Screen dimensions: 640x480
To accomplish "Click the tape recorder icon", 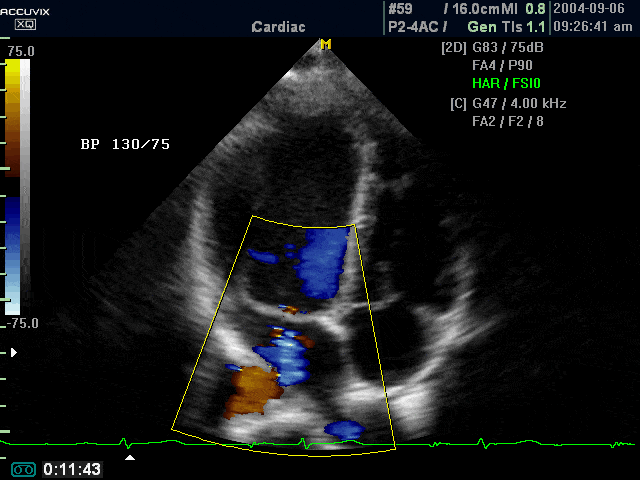I will coord(23,470).
